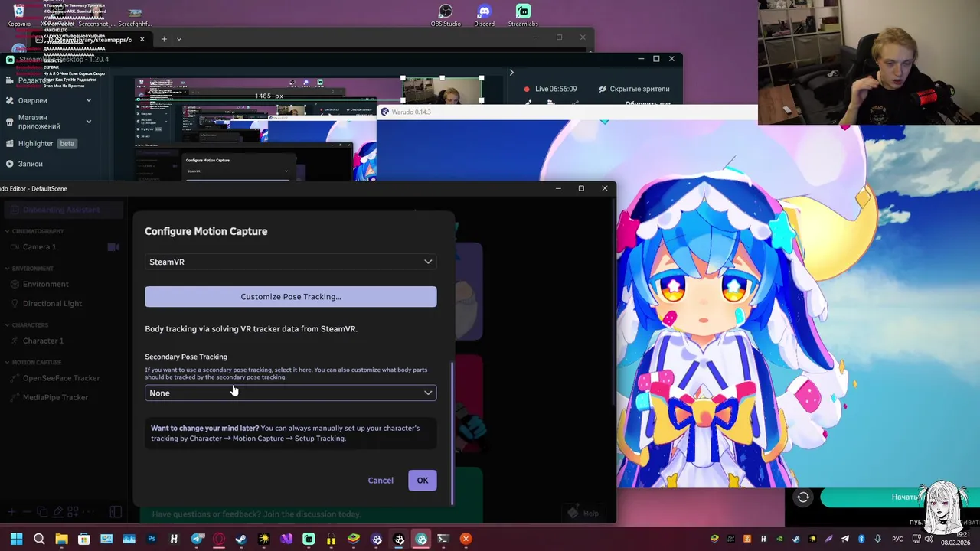Screen dimensions: 980x551
Task: Open Telegram from taskbar
Action: point(197,539)
